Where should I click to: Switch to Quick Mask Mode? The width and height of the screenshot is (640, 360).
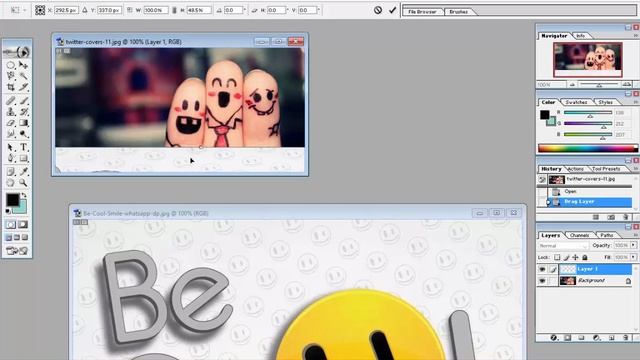(x=23, y=224)
